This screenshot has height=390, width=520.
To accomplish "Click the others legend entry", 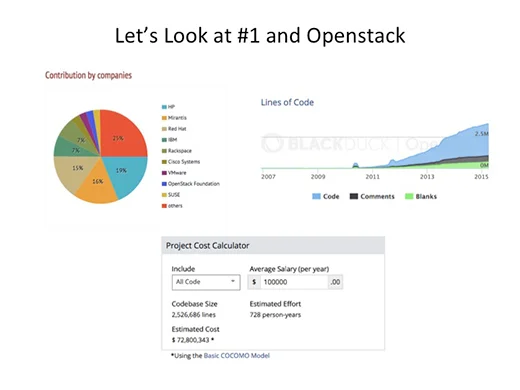I will [172, 206].
